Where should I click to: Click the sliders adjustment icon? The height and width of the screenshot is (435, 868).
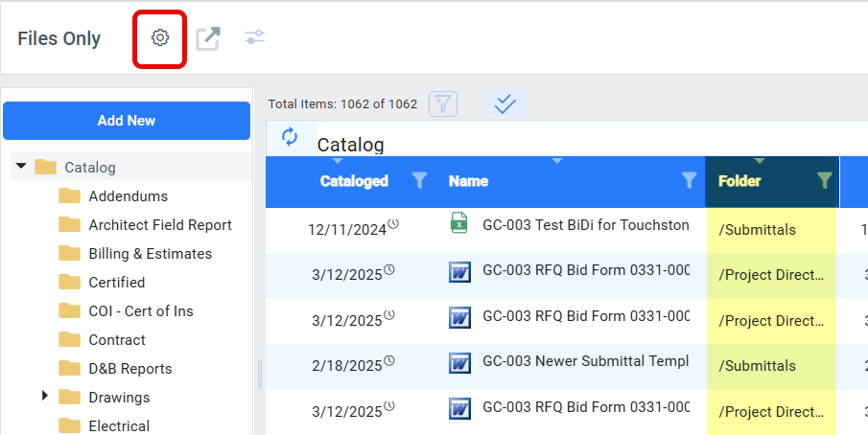click(x=254, y=37)
